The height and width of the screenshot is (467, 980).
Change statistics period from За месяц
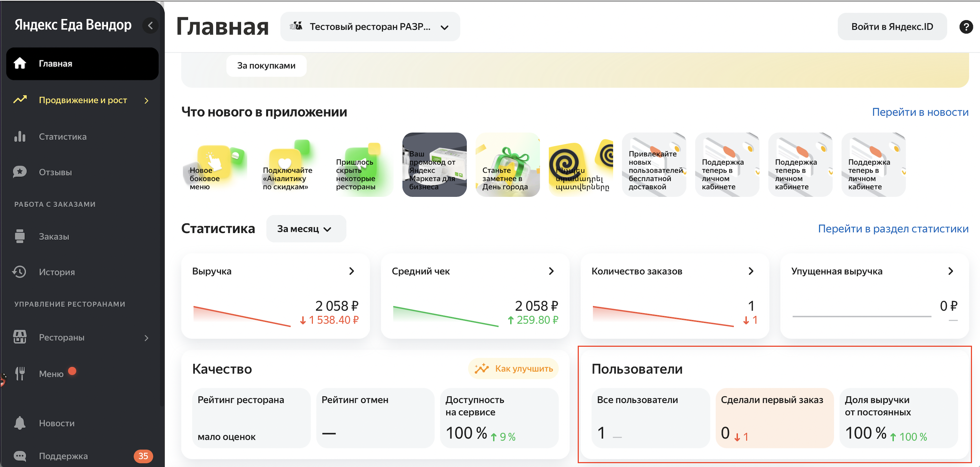[306, 229]
